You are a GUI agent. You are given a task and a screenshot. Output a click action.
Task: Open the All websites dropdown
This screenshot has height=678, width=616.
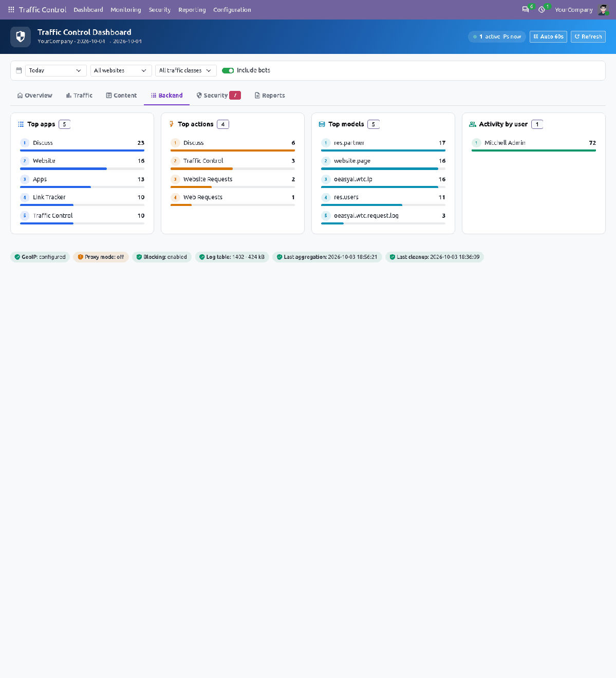[121, 70]
